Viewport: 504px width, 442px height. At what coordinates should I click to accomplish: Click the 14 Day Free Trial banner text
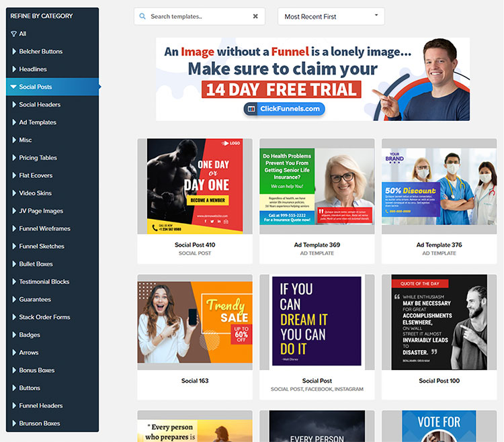click(x=282, y=89)
